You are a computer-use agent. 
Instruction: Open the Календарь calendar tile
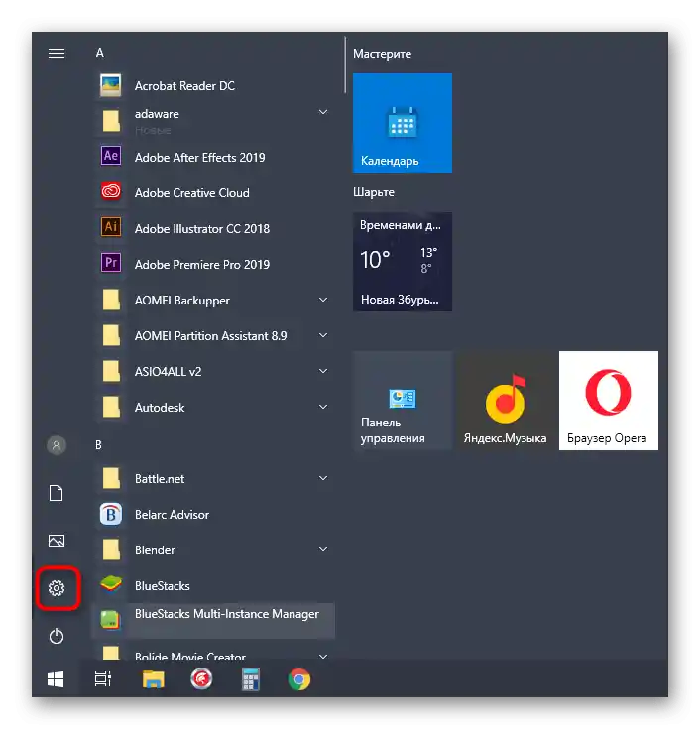(x=403, y=123)
